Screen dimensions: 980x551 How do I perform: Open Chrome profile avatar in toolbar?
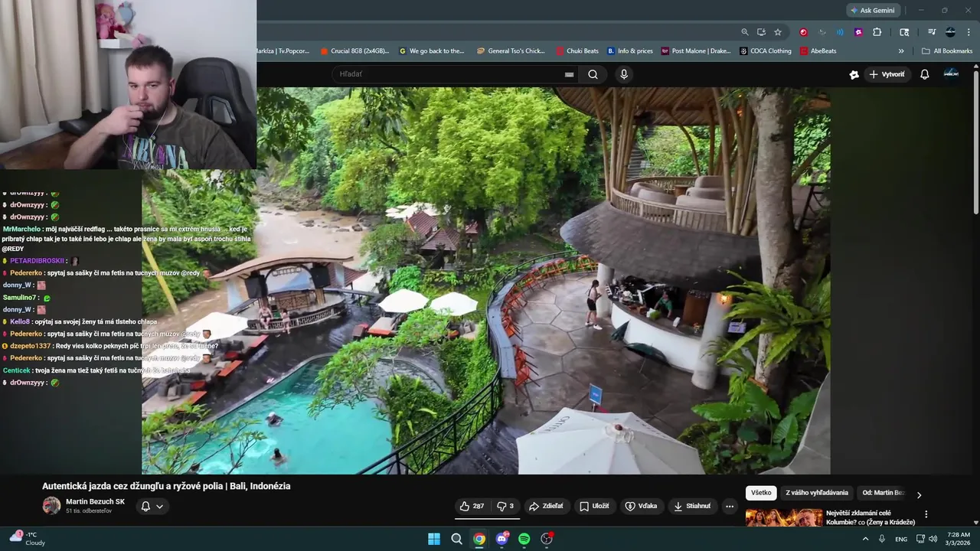950,32
